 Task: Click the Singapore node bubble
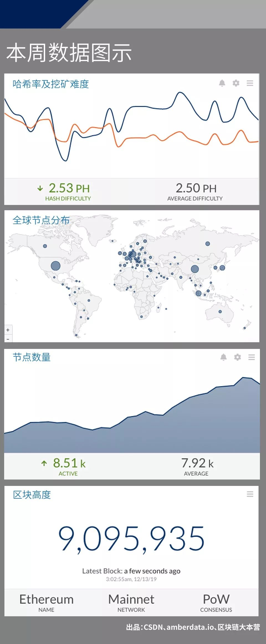point(198,293)
